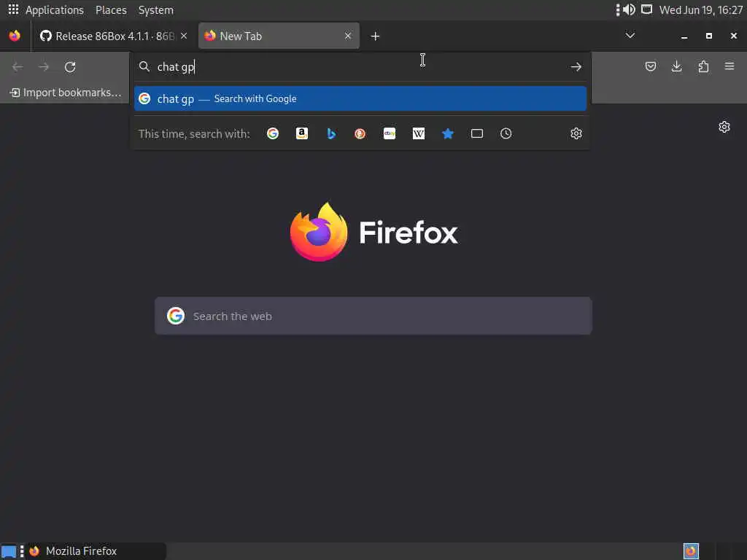Search with DuckDuckGo one-off engine icon
747x560 pixels.
[x=360, y=134]
